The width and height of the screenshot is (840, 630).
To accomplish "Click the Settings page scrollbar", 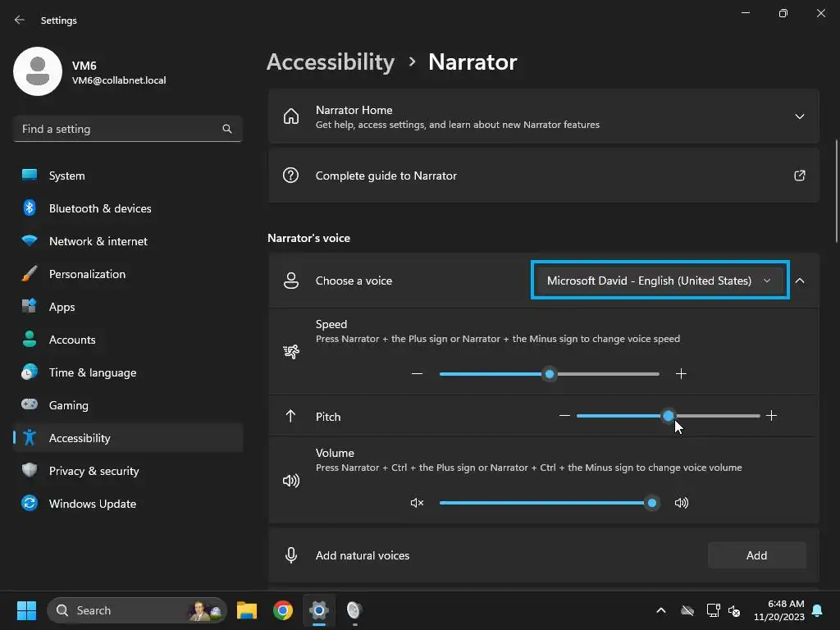I will click(x=837, y=190).
